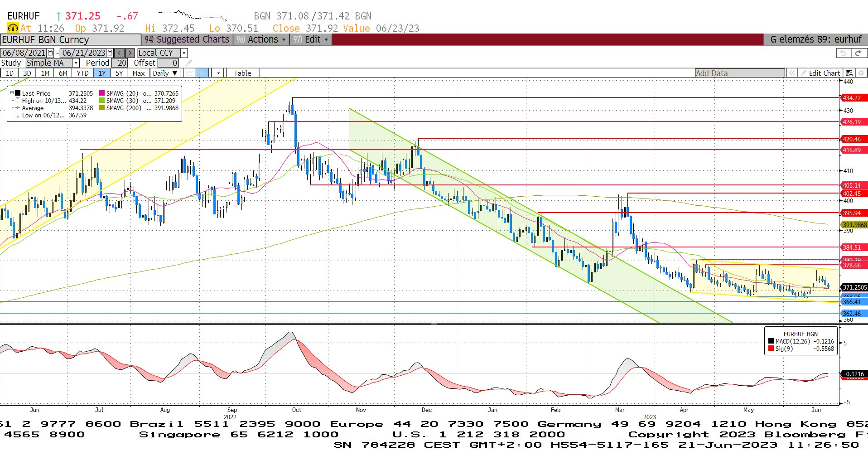This screenshot has width=868, height=470.
Task: Open the start date calendar picker
Action: coord(51,53)
